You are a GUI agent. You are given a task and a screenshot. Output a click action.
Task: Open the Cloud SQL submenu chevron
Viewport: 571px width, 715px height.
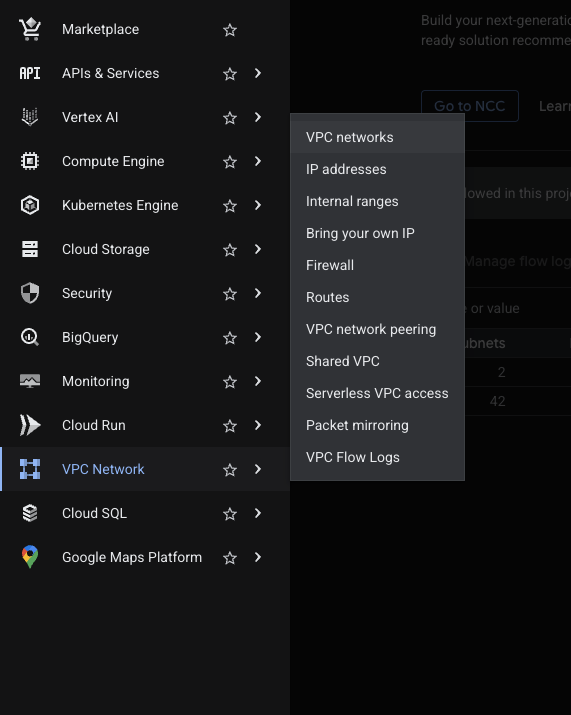tap(258, 513)
